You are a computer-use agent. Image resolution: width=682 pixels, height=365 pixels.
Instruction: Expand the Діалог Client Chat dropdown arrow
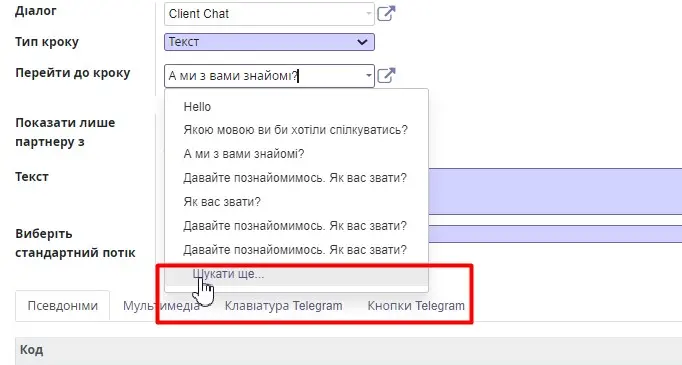pyautogui.click(x=368, y=13)
